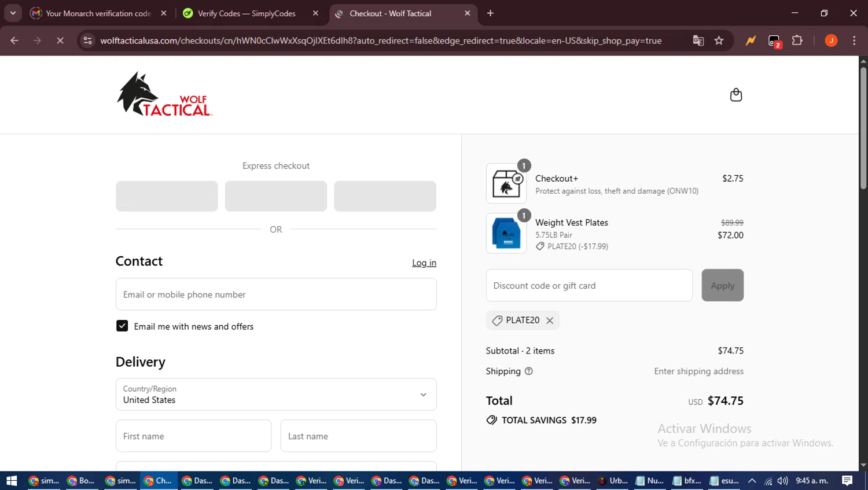View site information icon in address bar

[x=87, y=40]
